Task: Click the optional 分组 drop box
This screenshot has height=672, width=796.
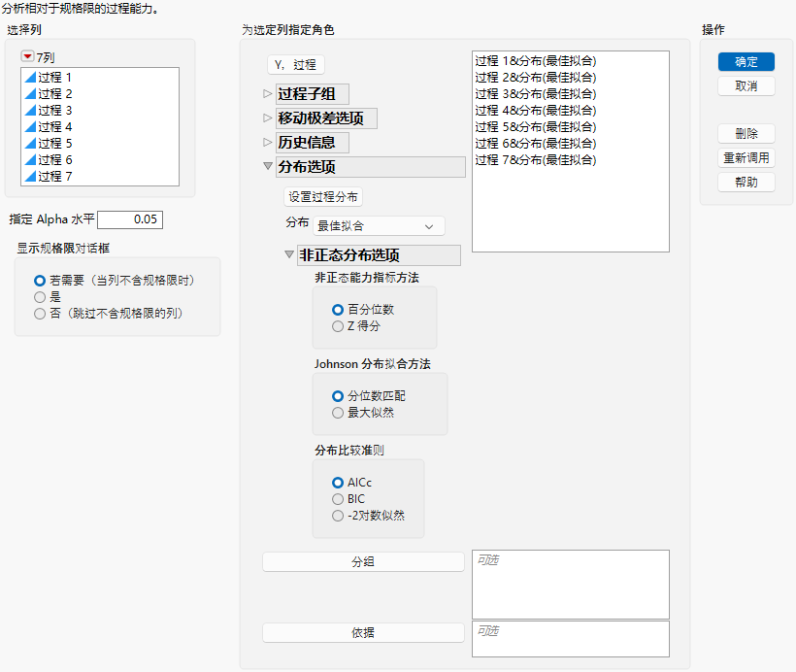Action: (571, 585)
